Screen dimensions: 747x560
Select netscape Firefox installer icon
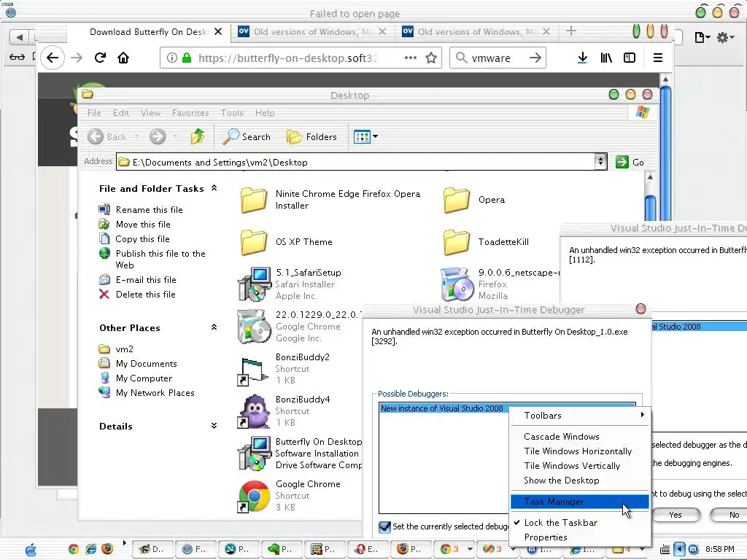pyautogui.click(x=457, y=284)
